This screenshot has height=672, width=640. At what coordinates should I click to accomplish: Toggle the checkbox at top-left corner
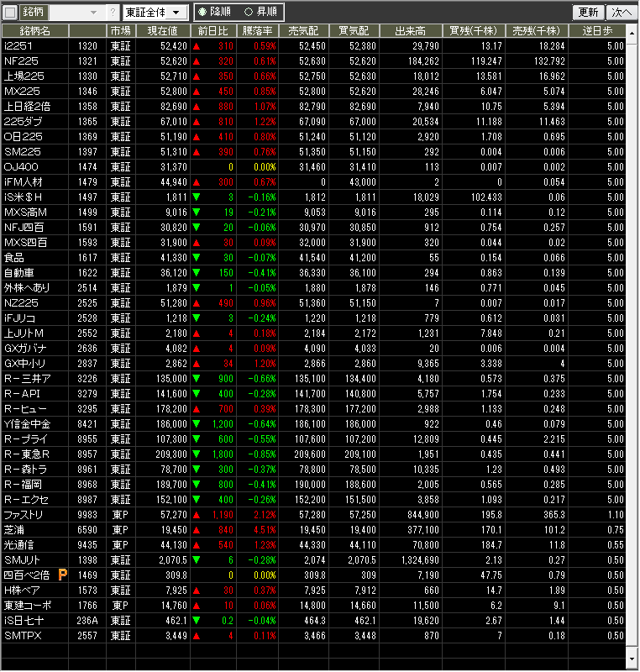click(x=10, y=13)
